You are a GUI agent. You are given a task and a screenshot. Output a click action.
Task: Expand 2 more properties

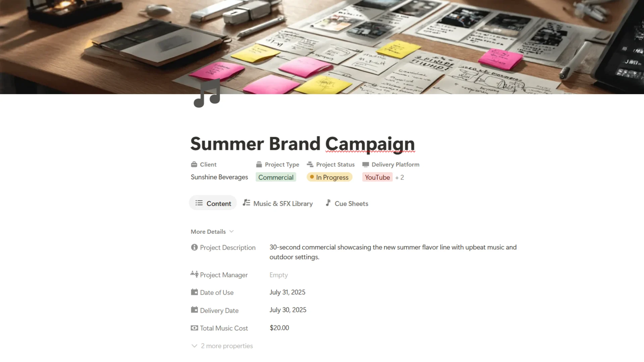222,346
